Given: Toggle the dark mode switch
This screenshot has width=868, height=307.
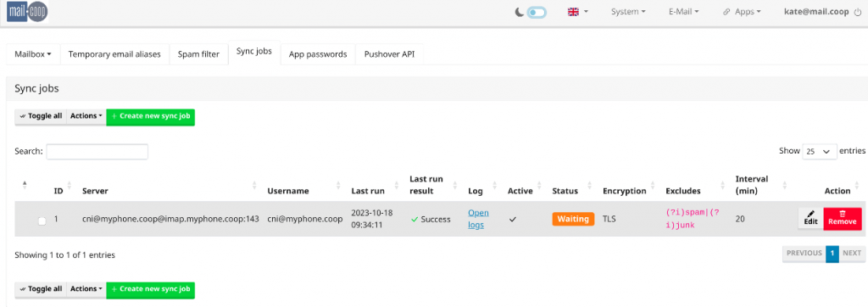Looking at the screenshot, I should [537, 12].
